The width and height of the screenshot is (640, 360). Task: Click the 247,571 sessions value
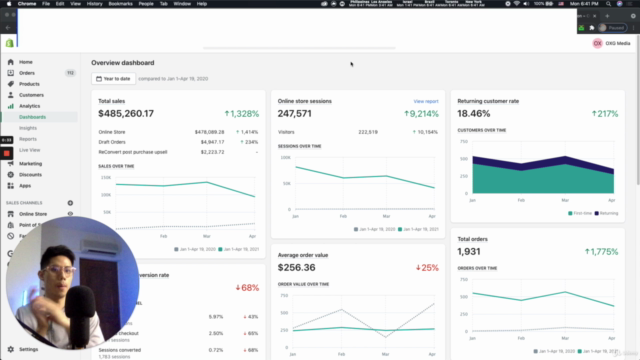click(294, 113)
